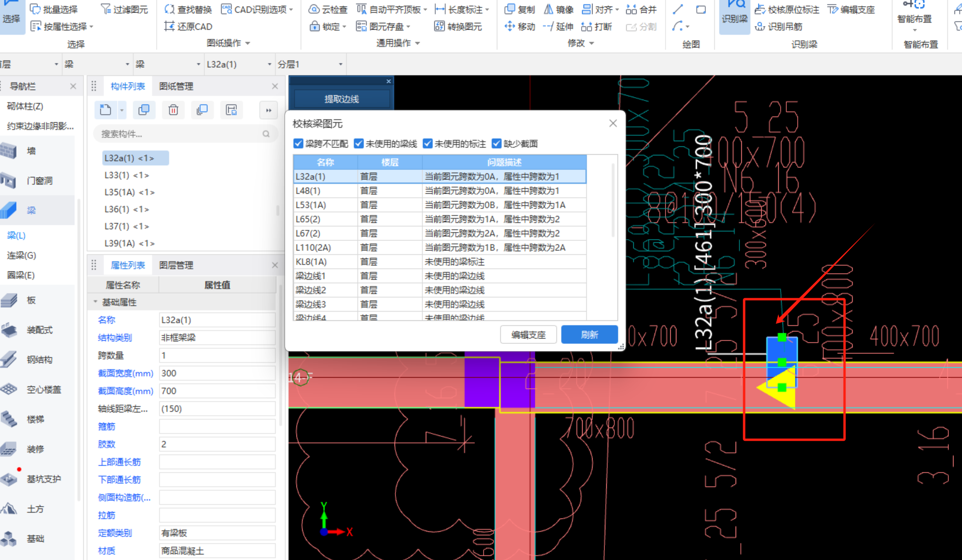Select the 移动 move tool
This screenshot has height=560, width=962.
point(520,27)
